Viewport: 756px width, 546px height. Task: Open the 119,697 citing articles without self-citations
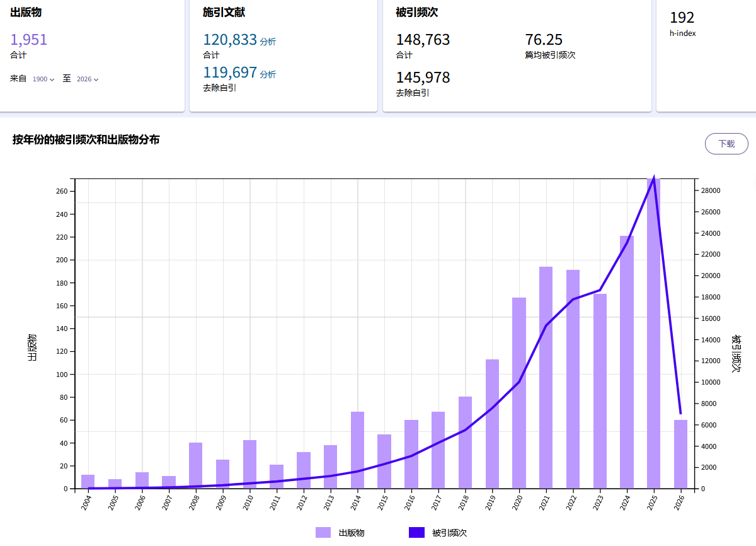[x=229, y=73]
